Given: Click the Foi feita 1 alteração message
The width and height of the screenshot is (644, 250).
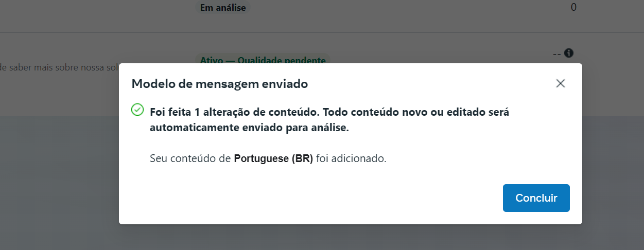Looking at the screenshot, I should tap(329, 112).
